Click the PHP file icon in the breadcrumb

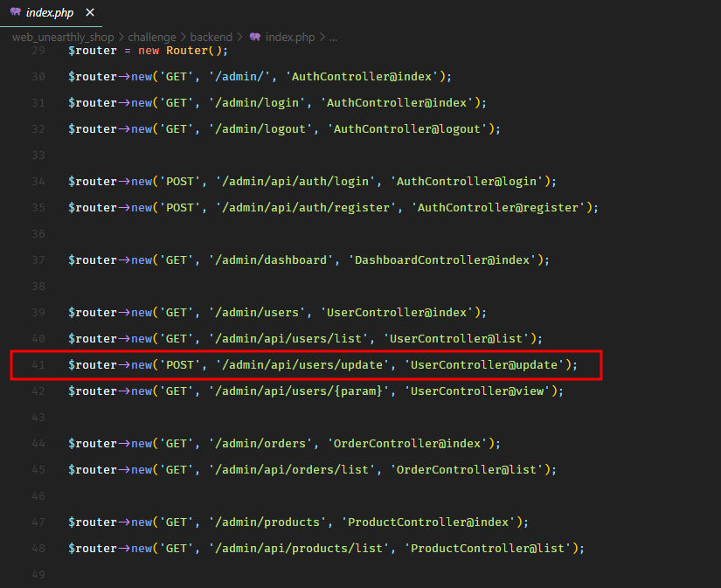pyautogui.click(x=255, y=38)
